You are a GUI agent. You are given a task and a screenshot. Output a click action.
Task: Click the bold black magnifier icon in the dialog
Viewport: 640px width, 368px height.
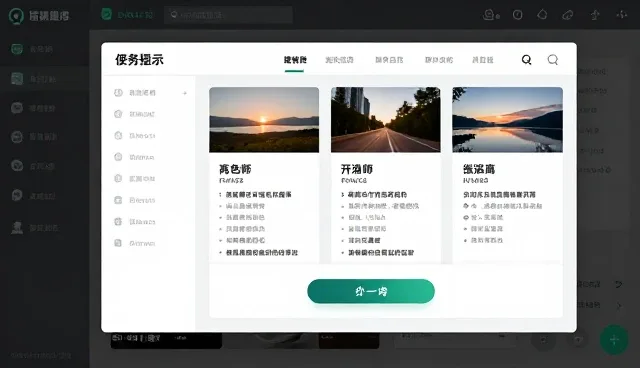(x=527, y=60)
